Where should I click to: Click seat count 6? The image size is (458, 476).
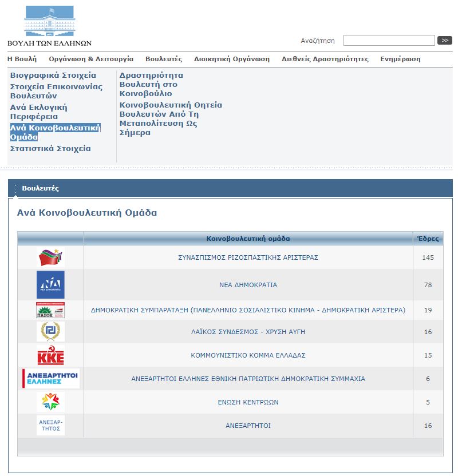click(x=428, y=379)
